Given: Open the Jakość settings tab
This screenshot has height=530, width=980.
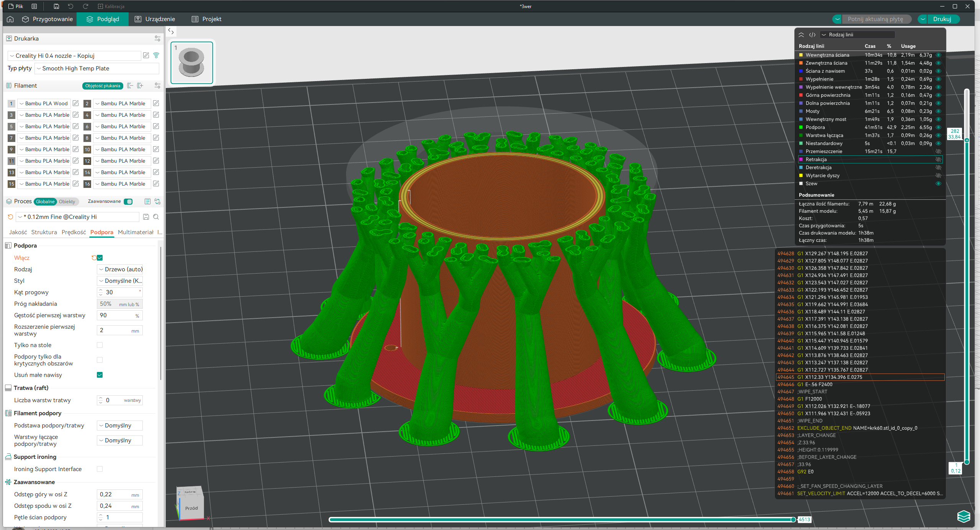Looking at the screenshot, I should pos(18,232).
